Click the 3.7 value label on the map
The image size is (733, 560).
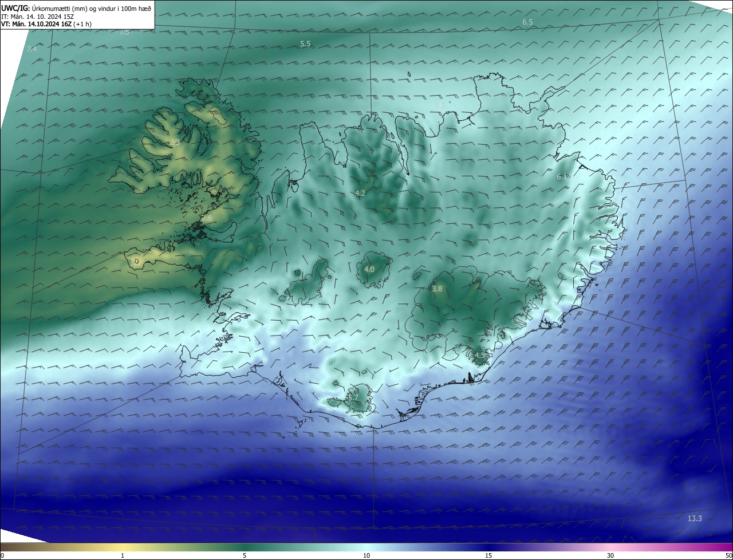pos(353,397)
